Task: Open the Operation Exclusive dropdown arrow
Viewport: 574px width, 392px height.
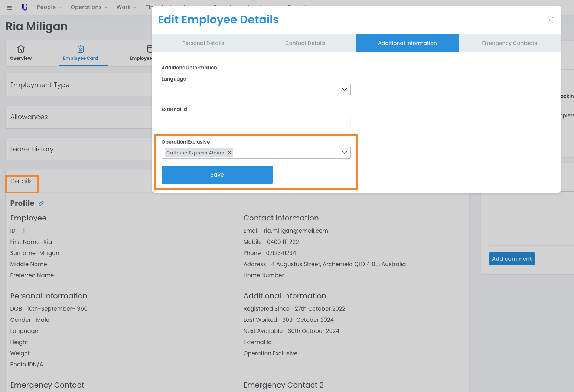Action: 344,153
